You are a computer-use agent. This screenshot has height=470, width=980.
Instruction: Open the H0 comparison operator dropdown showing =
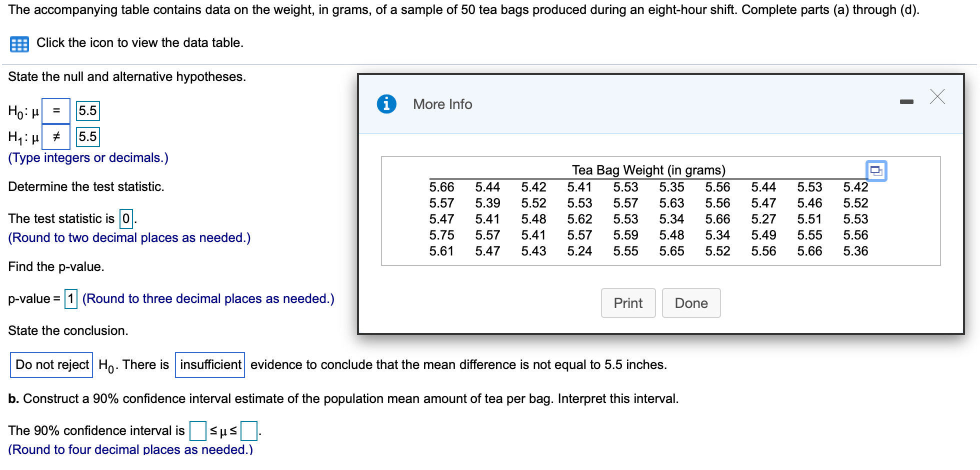56,110
